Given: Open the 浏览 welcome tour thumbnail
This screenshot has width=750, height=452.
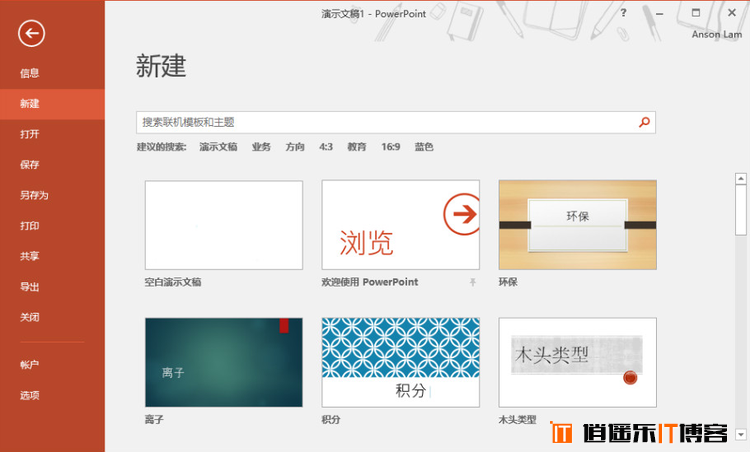Looking at the screenshot, I should point(401,225).
